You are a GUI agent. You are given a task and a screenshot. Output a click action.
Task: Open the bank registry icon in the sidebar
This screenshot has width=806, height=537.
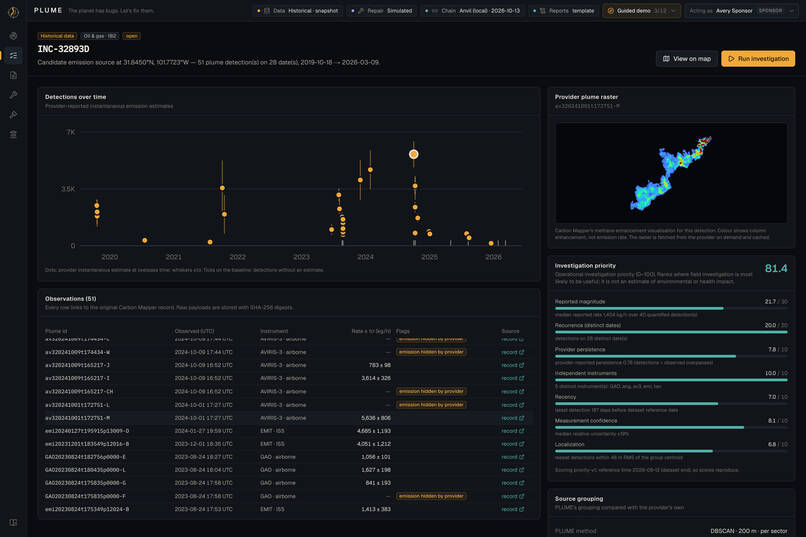(x=13, y=134)
